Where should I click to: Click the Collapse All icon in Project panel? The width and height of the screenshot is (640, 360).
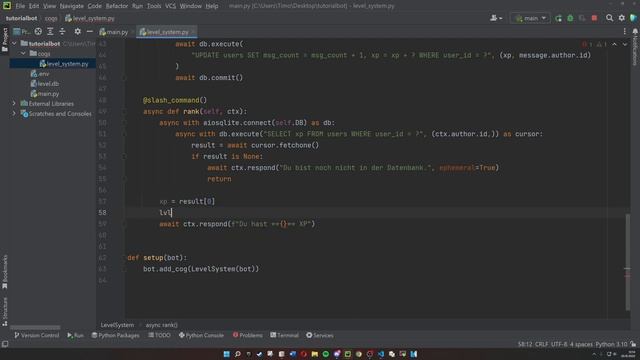(62, 31)
